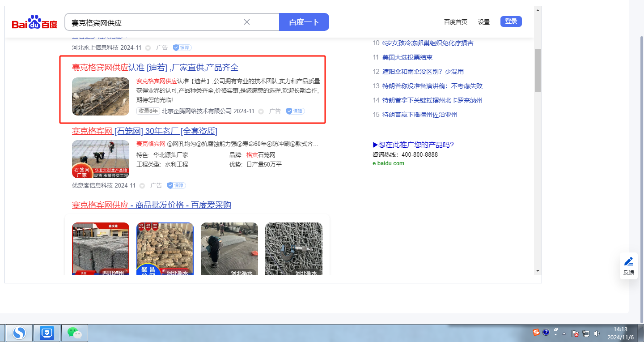Click 北京企腾网络技术有限公司 source text

pos(196,111)
